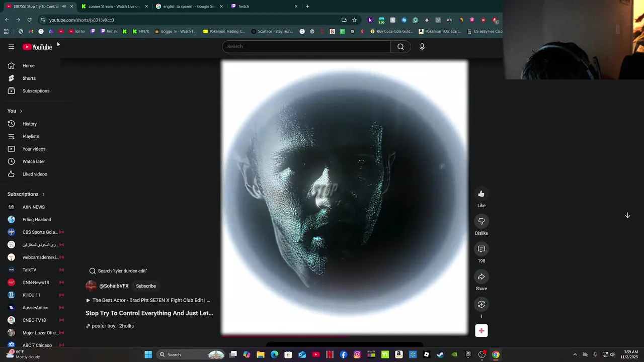The height and width of the screenshot is (362, 644).
Task: Open the Windows Start menu
Action: [148, 355]
